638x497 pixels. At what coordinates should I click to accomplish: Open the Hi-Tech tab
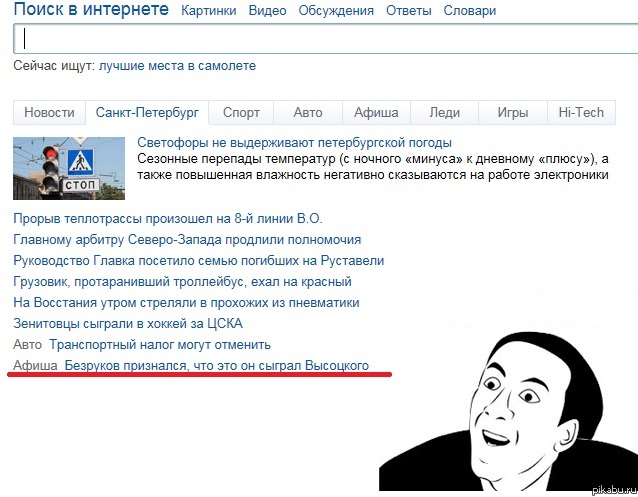pos(581,112)
